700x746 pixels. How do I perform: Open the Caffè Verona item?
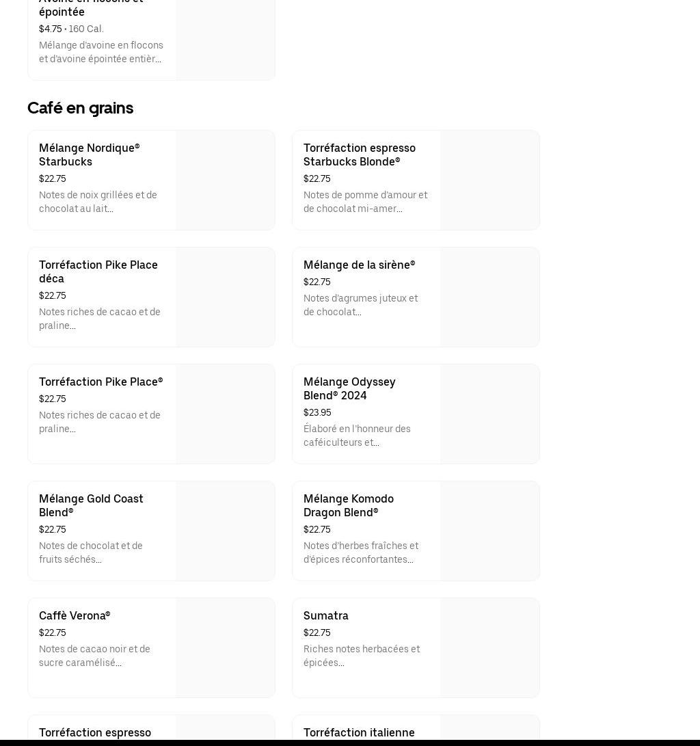75,615
